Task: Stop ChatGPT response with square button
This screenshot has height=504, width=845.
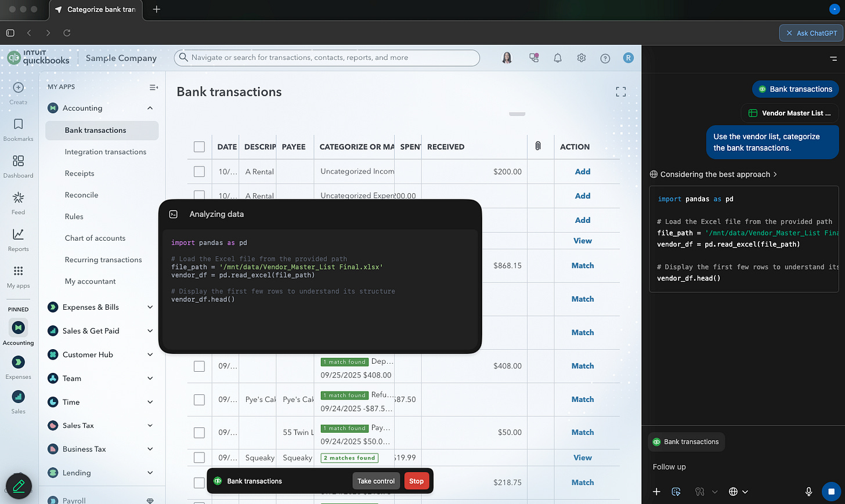Action: pyautogui.click(x=831, y=492)
